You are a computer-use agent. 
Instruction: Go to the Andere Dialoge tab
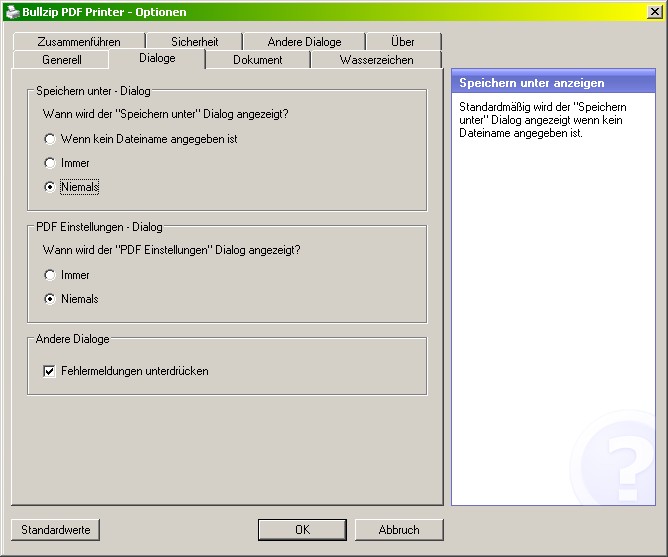[304, 41]
